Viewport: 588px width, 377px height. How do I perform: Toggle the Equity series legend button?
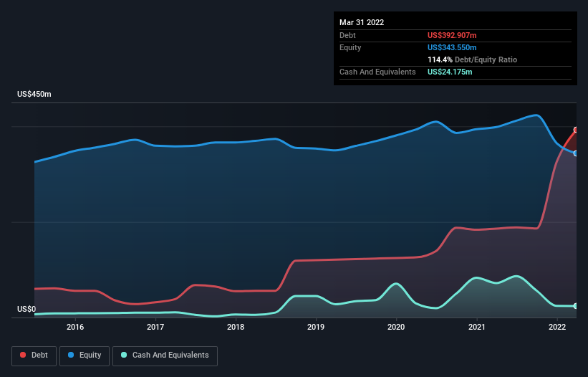tap(85, 355)
